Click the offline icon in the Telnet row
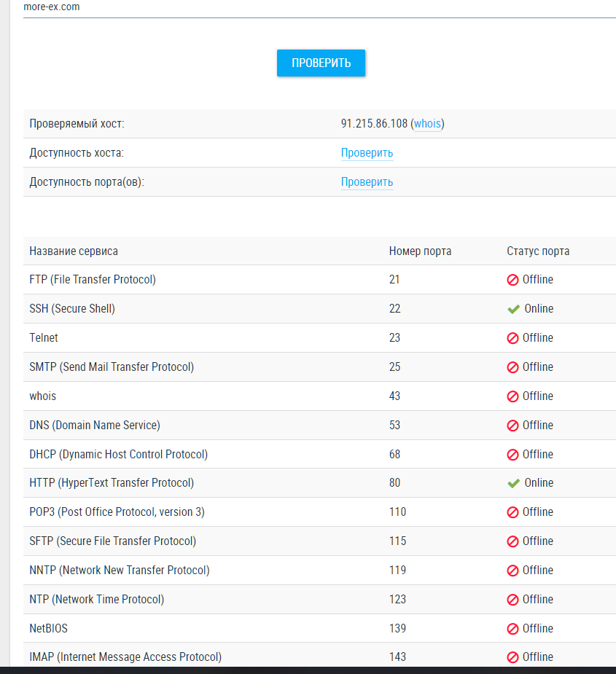 pos(512,338)
